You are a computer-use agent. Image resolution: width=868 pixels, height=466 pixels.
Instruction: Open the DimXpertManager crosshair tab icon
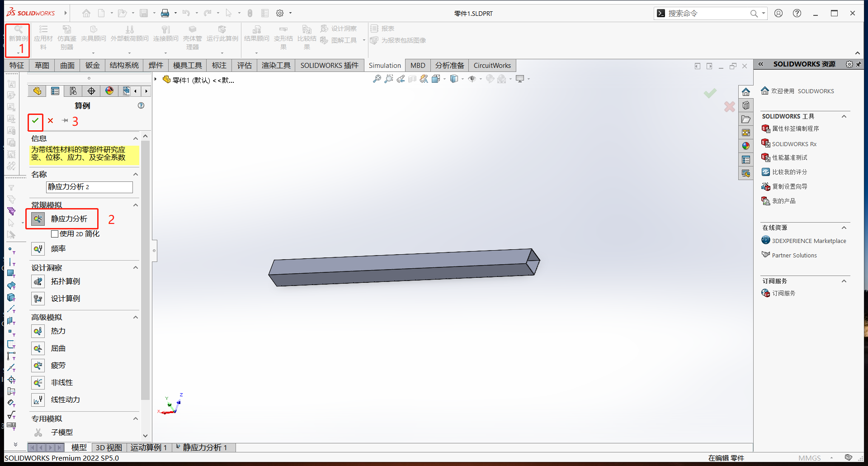(x=91, y=91)
